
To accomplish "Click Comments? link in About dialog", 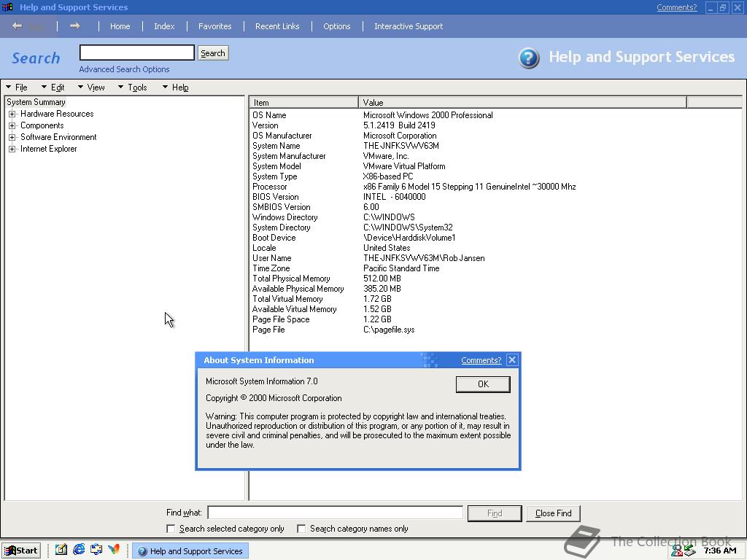I will coord(481,360).
